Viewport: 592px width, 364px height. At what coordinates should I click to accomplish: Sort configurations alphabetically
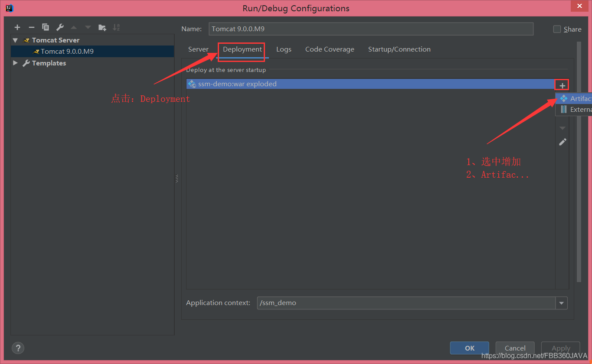tap(116, 27)
